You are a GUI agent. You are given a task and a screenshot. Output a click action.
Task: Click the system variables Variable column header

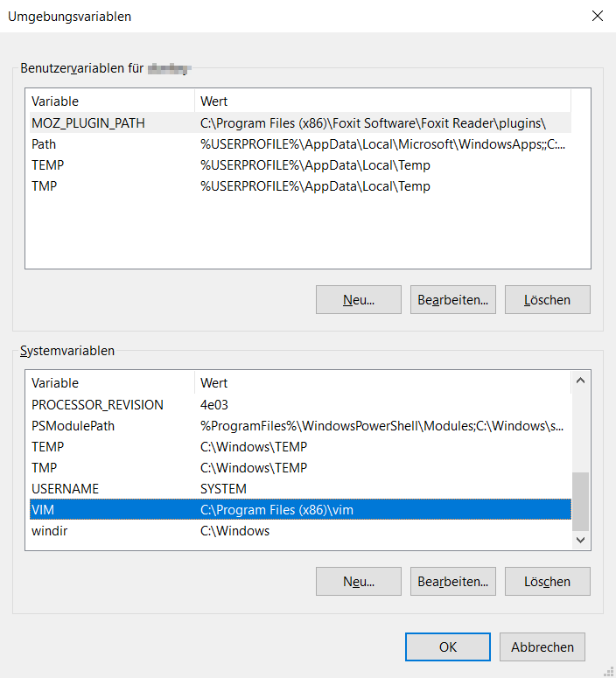click(x=110, y=382)
